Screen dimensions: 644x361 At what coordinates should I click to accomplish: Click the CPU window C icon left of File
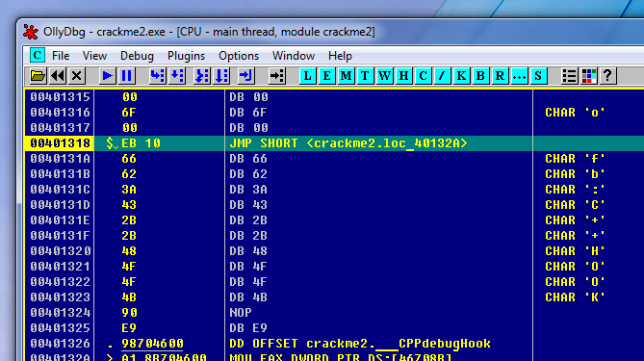pyautogui.click(x=37, y=56)
